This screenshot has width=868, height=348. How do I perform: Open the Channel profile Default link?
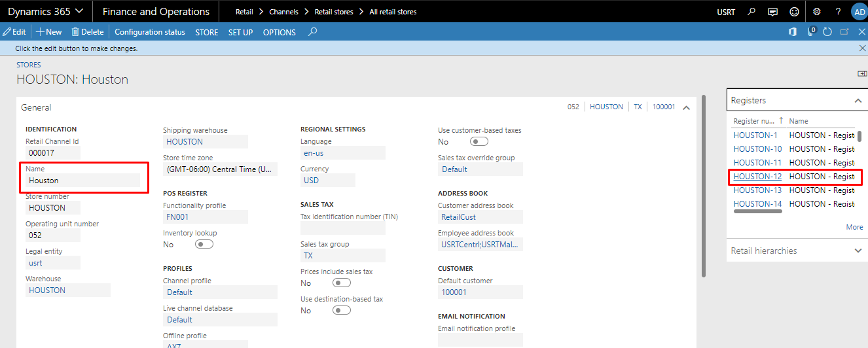179,292
